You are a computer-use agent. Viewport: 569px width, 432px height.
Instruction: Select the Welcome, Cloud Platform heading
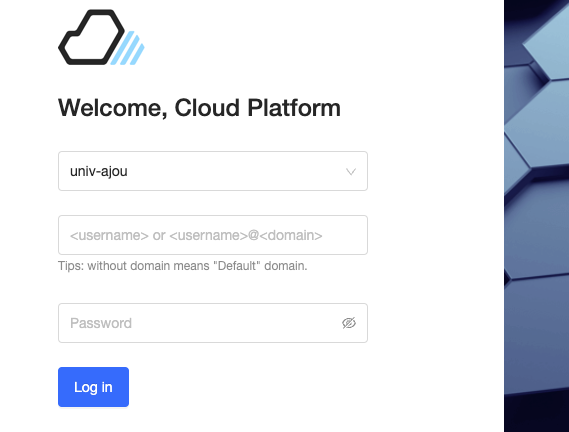tap(199, 108)
